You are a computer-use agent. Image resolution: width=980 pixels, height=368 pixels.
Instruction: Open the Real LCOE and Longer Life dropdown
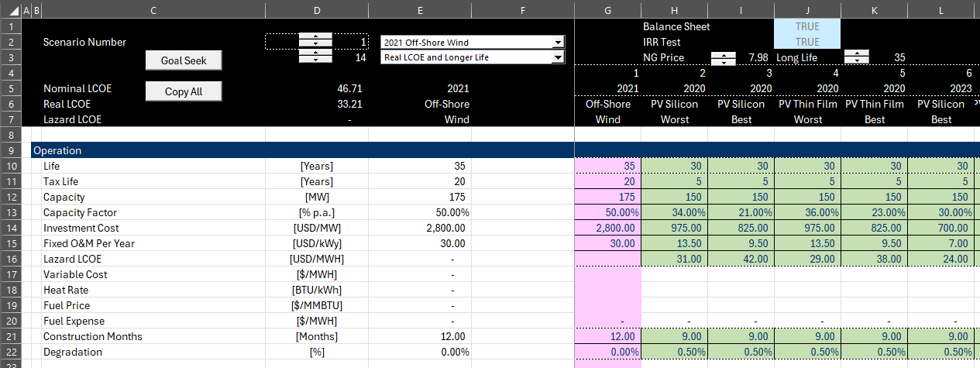coord(558,57)
